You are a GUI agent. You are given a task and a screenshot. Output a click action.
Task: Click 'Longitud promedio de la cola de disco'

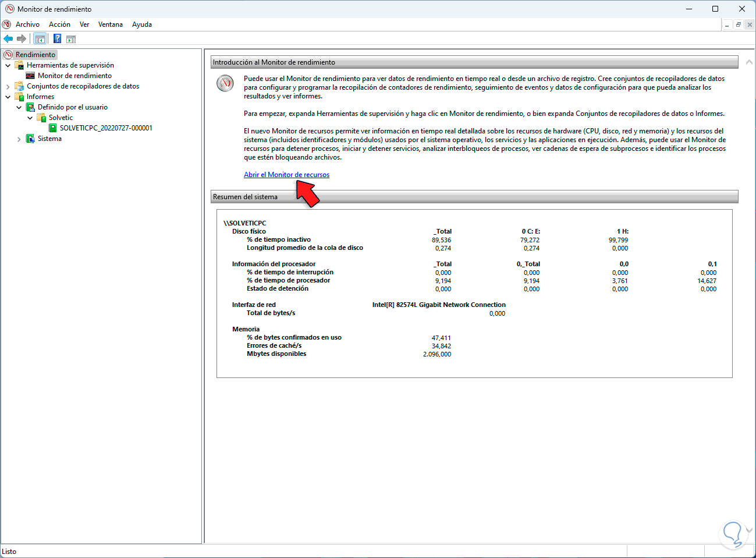(305, 248)
